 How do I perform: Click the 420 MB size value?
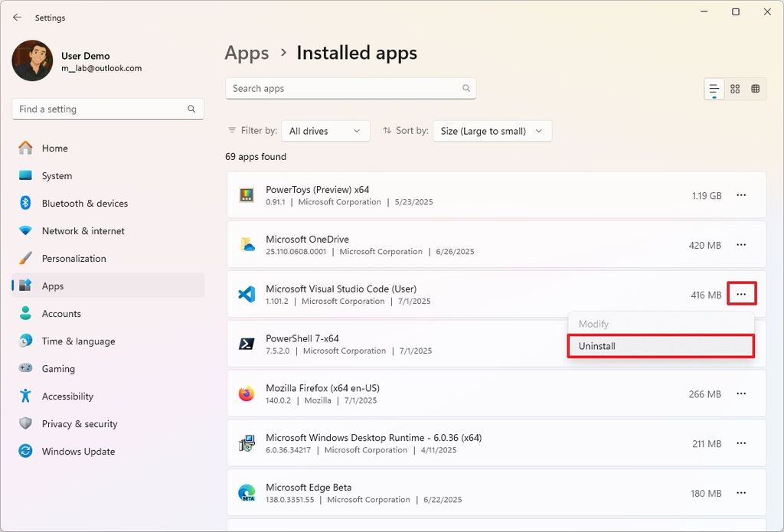705,245
